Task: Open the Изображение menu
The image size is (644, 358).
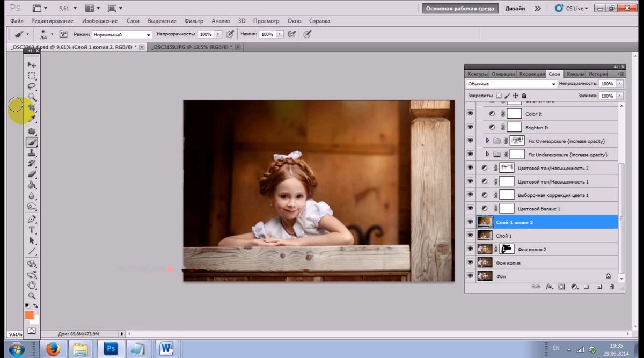Action: [100, 21]
